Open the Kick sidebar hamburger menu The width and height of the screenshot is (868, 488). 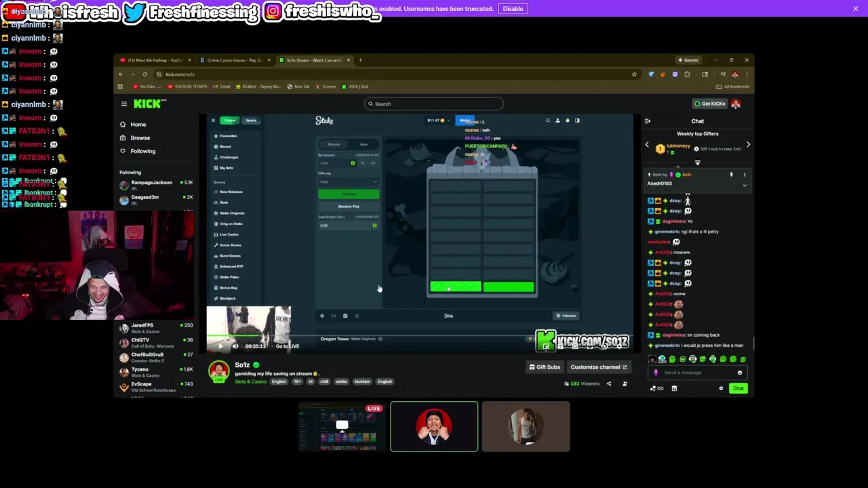tap(124, 104)
